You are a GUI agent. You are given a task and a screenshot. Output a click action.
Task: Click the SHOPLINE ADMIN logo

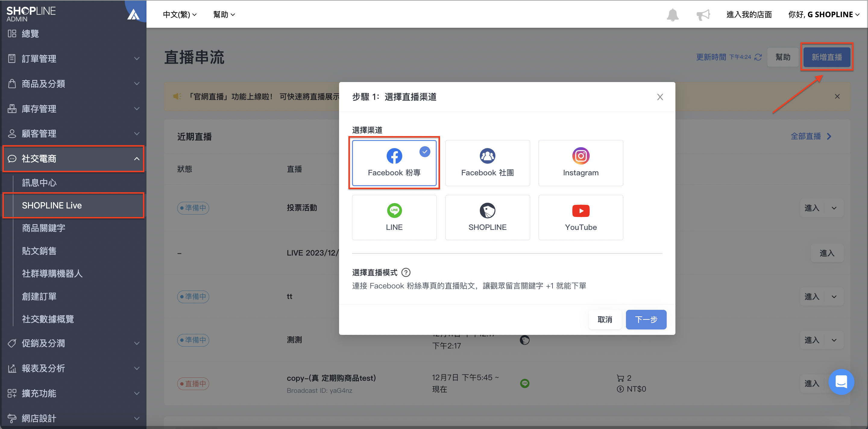click(x=31, y=14)
